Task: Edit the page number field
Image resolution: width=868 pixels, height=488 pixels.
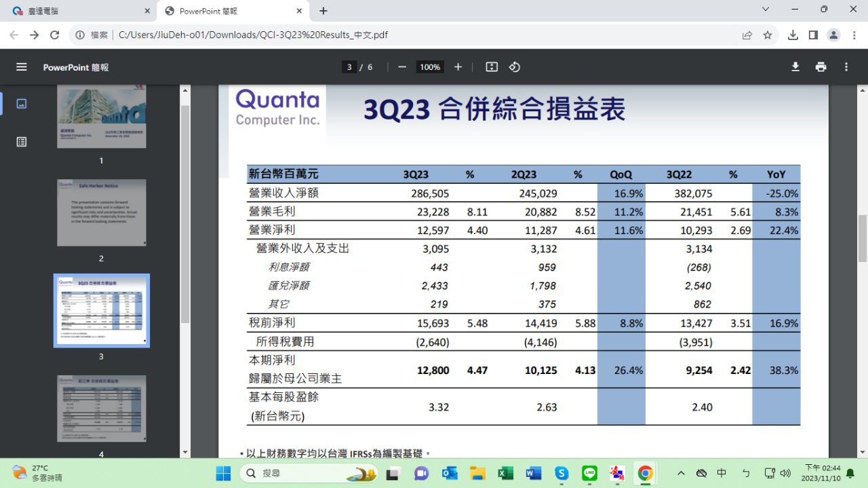Action: pyautogui.click(x=349, y=67)
